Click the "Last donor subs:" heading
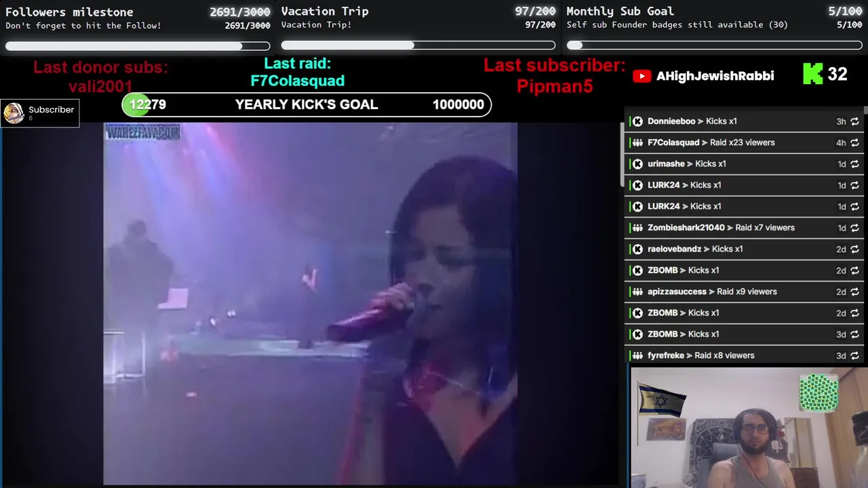The image size is (868, 488). (100, 67)
